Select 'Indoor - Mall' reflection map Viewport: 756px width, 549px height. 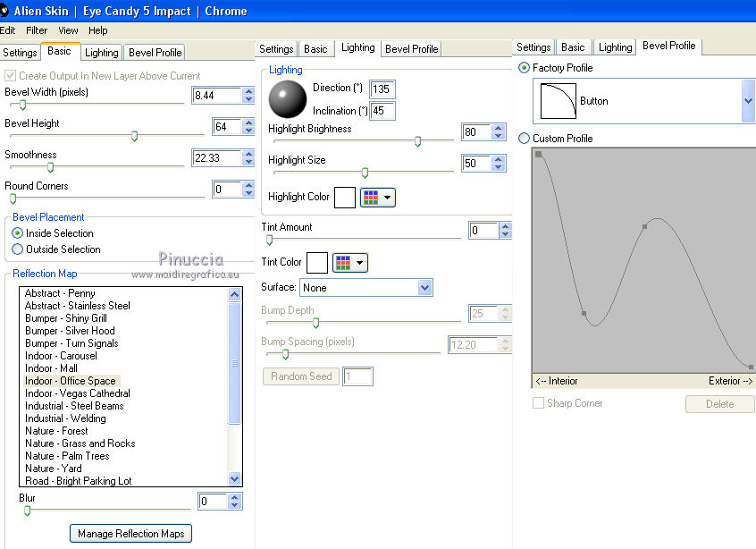click(51, 368)
